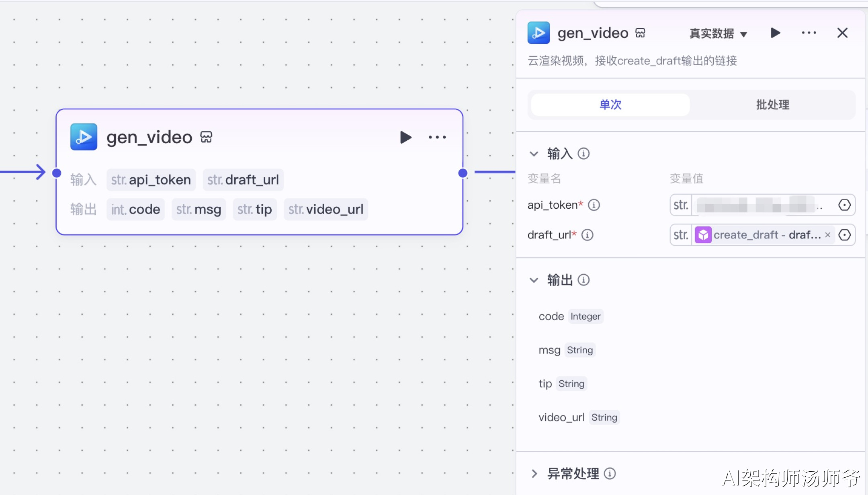Open panel three-dot more menu
Image resolution: width=868 pixels, height=495 pixels.
809,33
